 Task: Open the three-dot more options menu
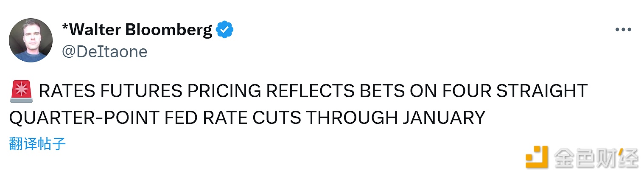coord(623,30)
